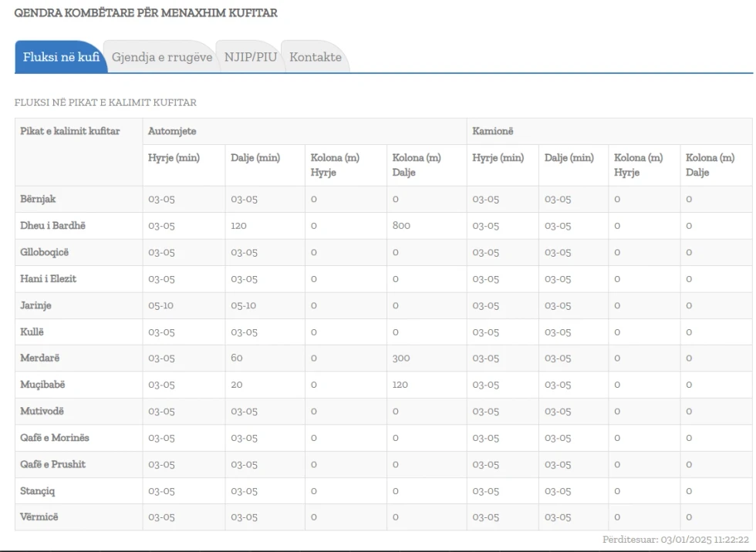Select the Stançiq row name

[x=38, y=491]
